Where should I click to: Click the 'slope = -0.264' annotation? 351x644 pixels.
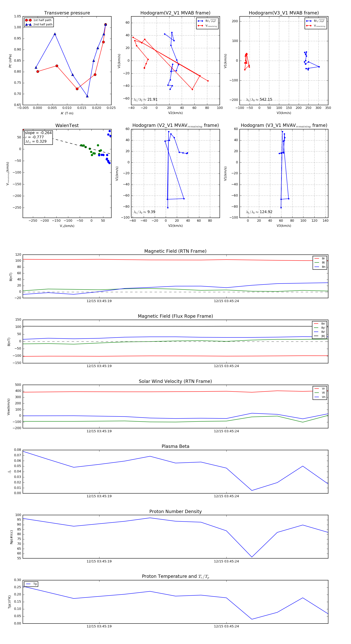coord(38,133)
